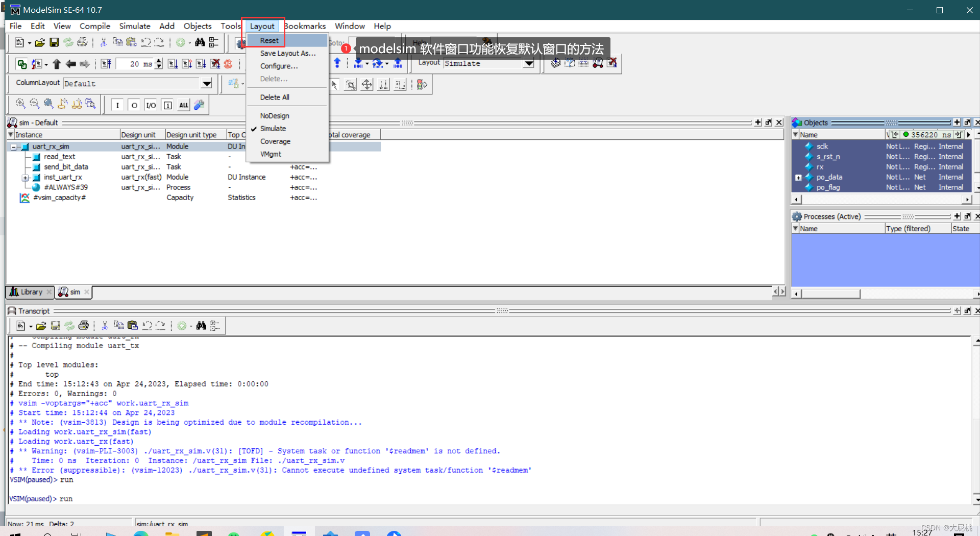
Task: Increase run length with stepper up arrow
Action: [159, 61]
